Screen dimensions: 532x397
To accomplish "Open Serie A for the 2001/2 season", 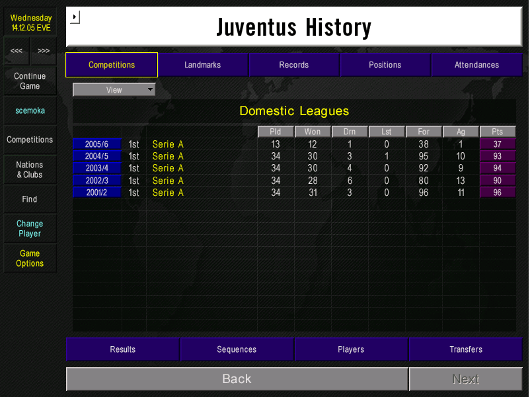I will pyautogui.click(x=168, y=193).
